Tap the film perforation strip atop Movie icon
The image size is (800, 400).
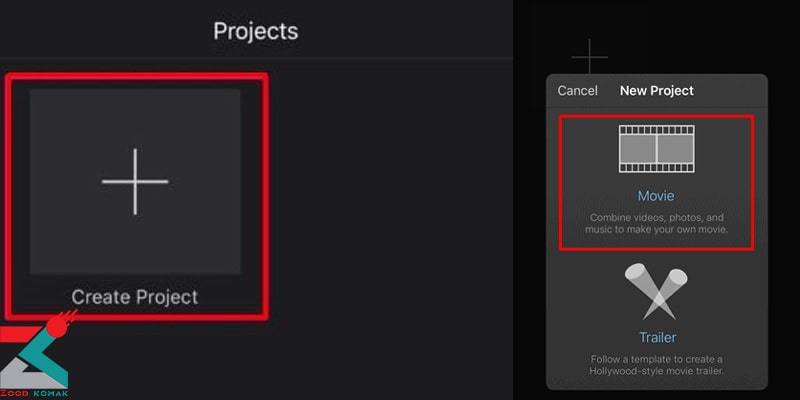[x=656, y=130]
